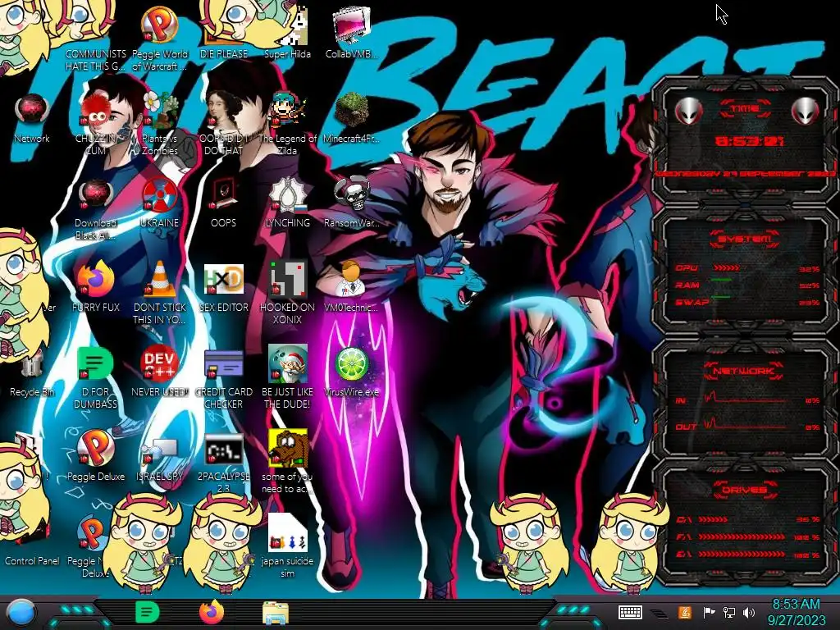
Task: Click the left alien head logo
Action: [688, 112]
